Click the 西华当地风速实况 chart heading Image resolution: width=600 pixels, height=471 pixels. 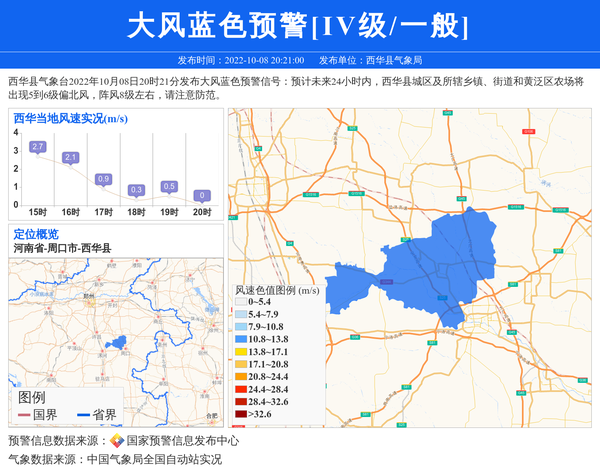69,119
